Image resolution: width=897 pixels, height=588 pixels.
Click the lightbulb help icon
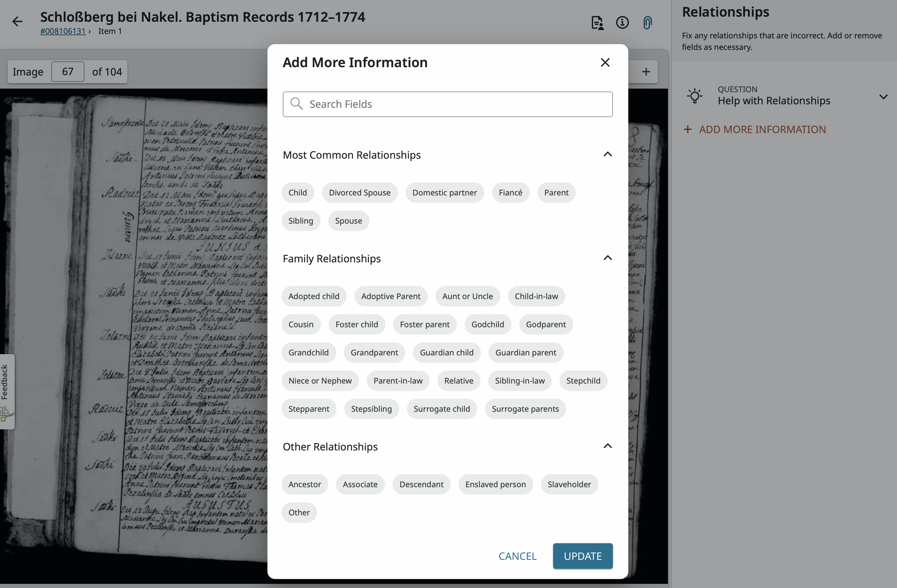point(695,96)
